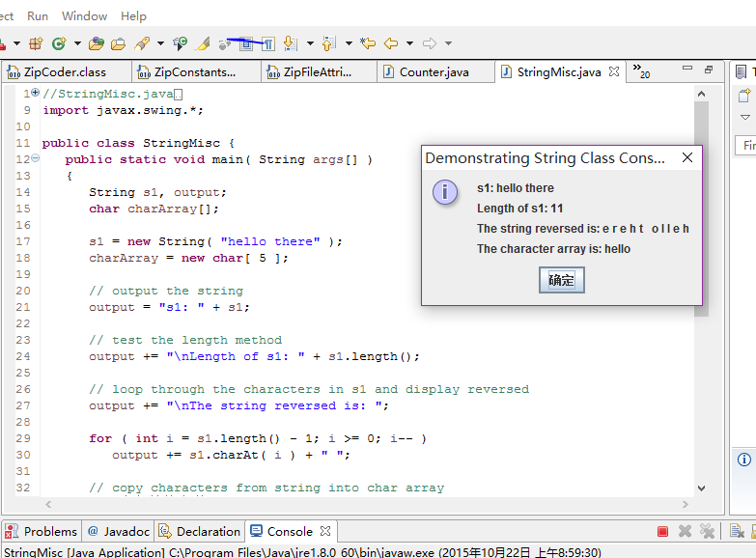Viewport: 756px width, 558px height.
Task: Click the "The character array is: hello" text
Action: (x=553, y=249)
